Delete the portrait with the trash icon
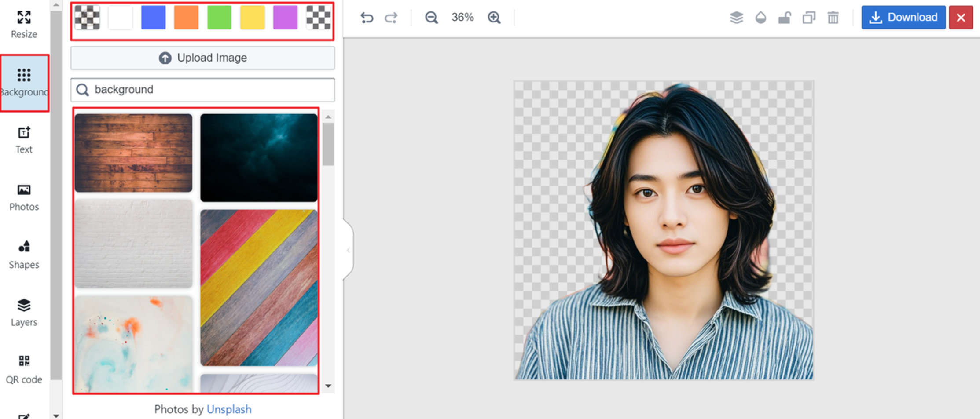 [x=833, y=18]
